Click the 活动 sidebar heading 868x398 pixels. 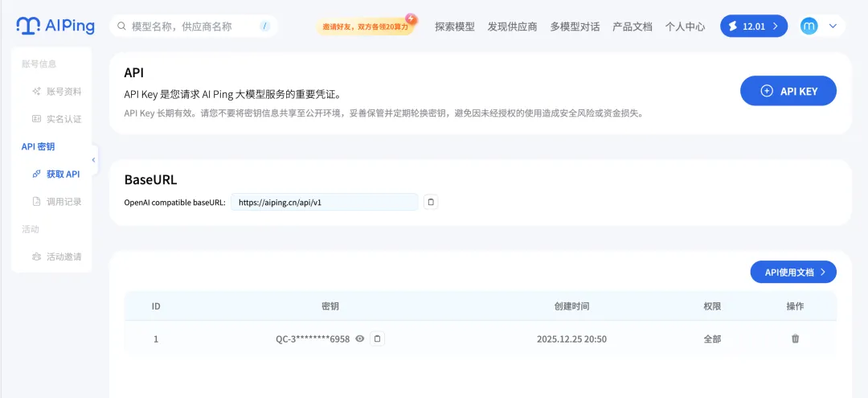pos(31,229)
